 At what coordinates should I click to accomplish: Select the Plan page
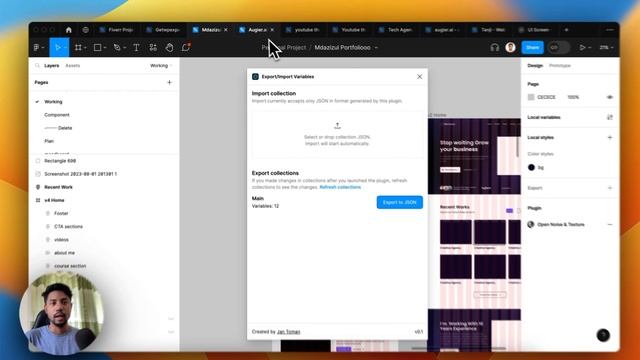[49, 141]
